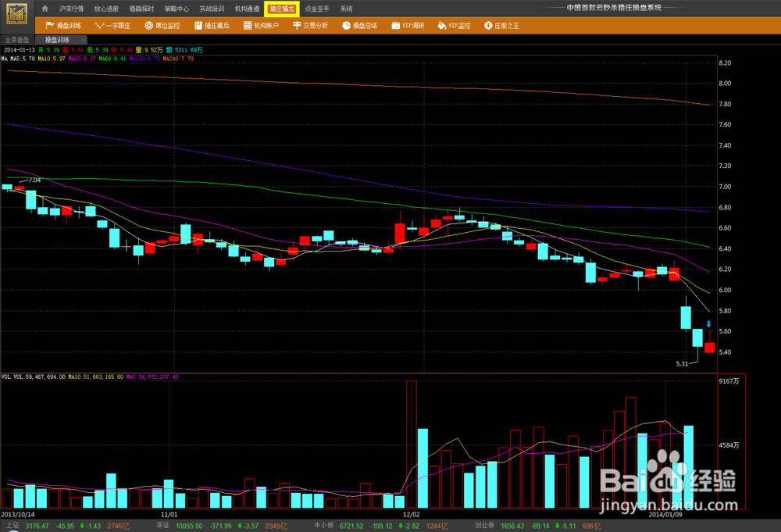Open 强庄幕后 toolbar item
Screen dimensions: 781x532
[x=212, y=26]
